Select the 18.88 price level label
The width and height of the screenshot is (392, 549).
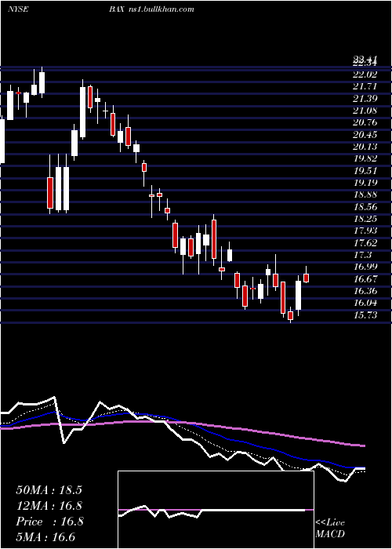click(x=365, y=195)
